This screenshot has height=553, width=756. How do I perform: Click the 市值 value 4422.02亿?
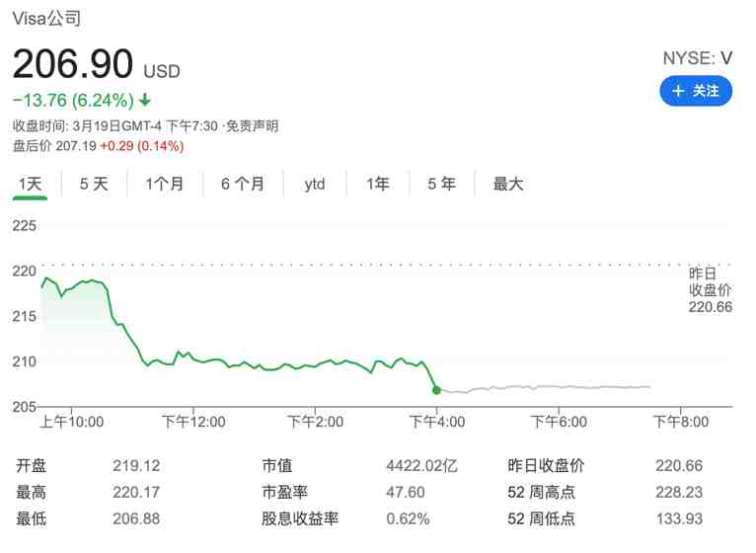pos(421,466)
